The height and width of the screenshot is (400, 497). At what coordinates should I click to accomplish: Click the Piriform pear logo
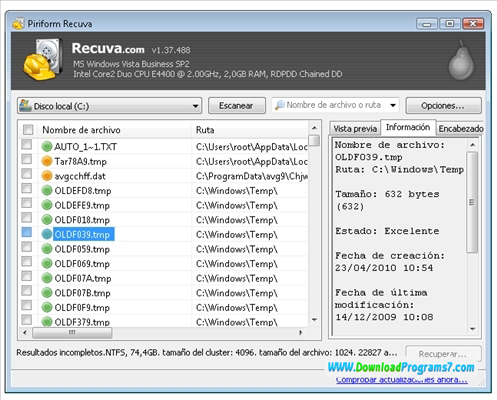461,61
